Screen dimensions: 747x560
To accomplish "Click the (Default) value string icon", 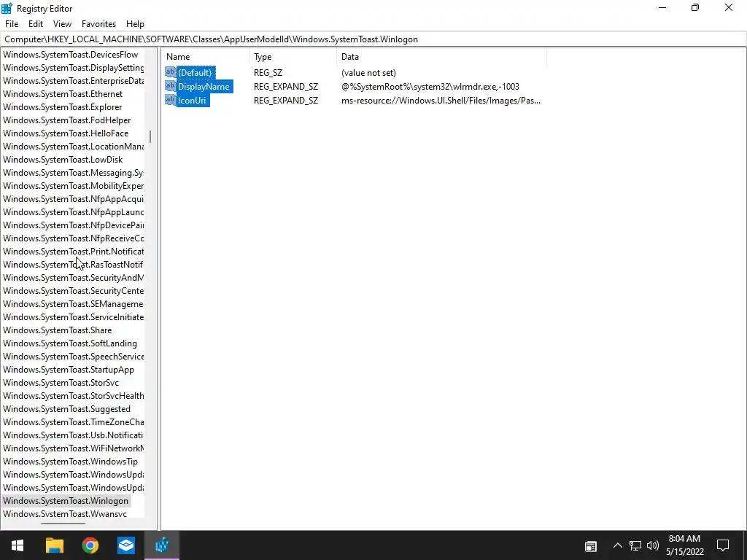I will pyautogui.click(x=171, y=72).
